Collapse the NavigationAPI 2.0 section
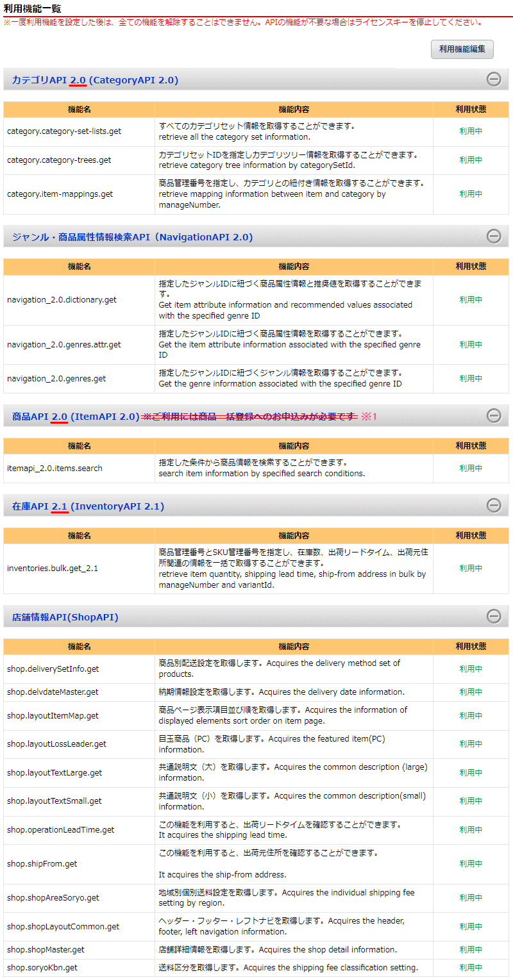The width and height of the screenshot is (513, 980). (x=494, y=237)
